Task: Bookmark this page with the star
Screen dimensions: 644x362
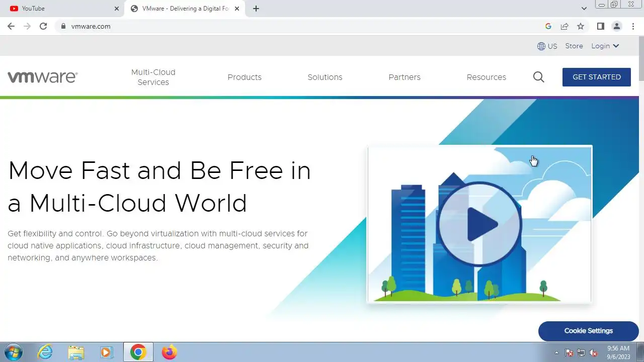Action: (x=581, y=26)
